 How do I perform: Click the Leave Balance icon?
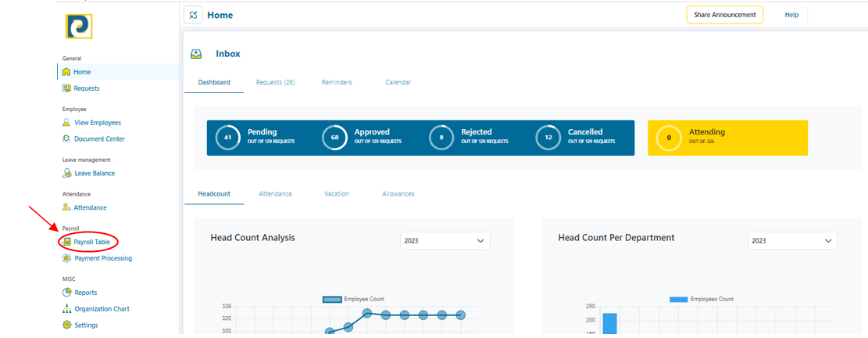click(x=66, y=174)
